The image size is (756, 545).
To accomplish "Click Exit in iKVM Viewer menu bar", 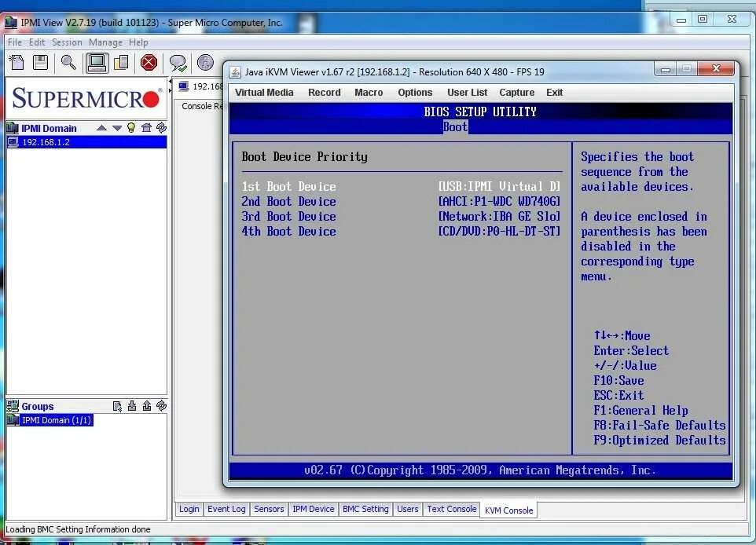I will click(x=555, y=93).
